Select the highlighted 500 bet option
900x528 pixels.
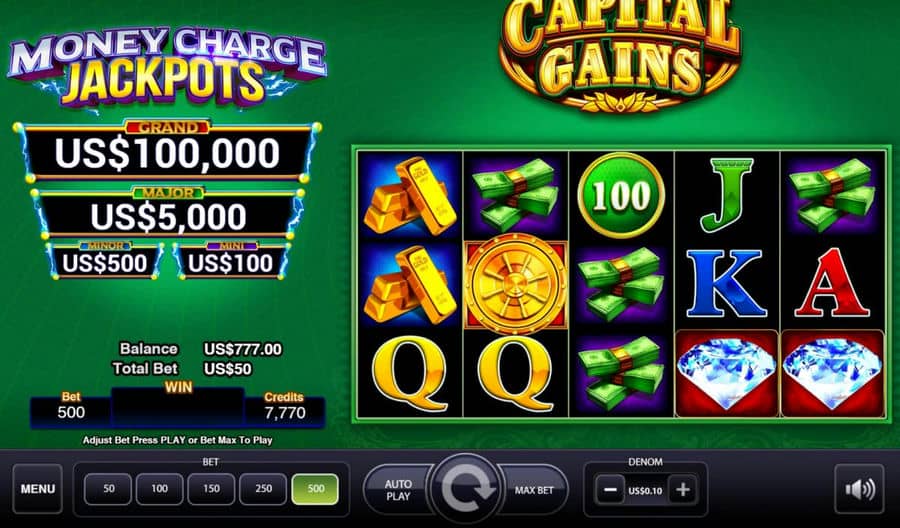315,489
